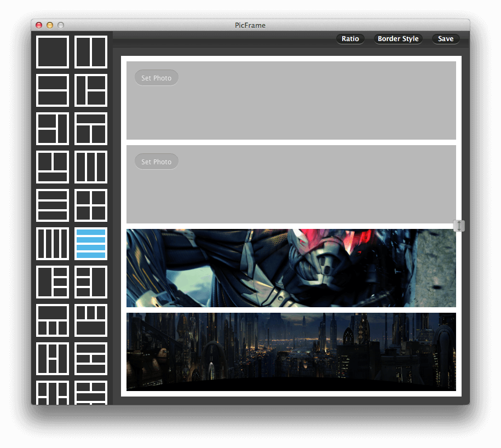Pick layout with left column and two right cells
The width and height of the screenshot is (501, 448).
tap(91, 90)
